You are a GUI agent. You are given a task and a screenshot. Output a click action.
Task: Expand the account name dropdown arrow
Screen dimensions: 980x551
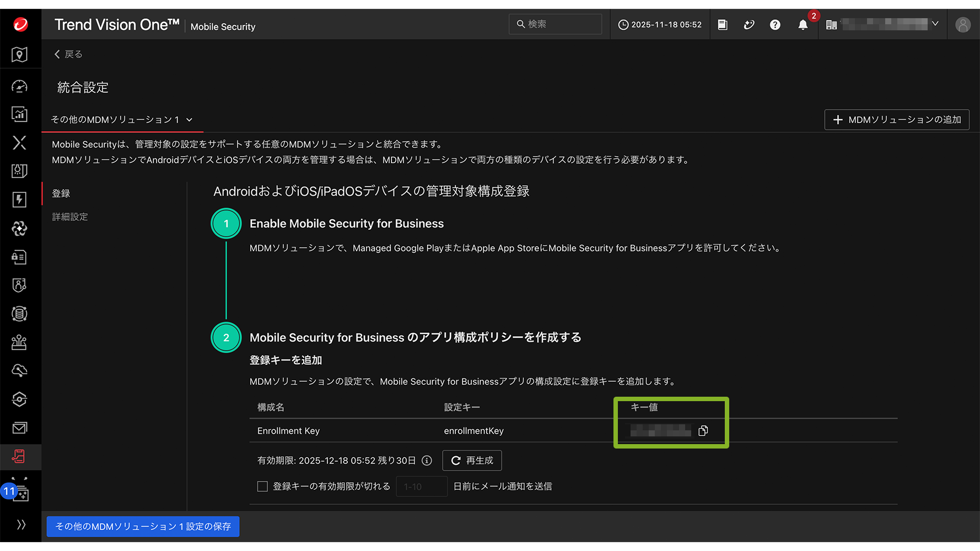pyautogui.click(x=935, y=24)
